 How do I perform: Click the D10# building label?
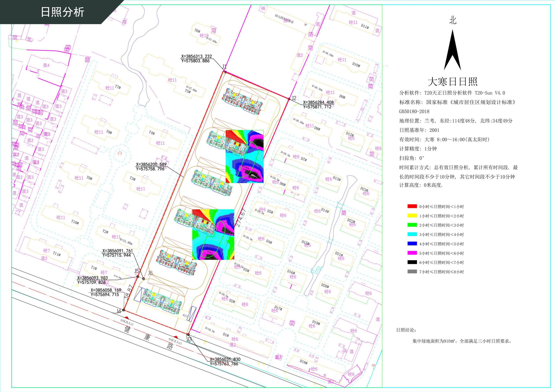(356, 64)
